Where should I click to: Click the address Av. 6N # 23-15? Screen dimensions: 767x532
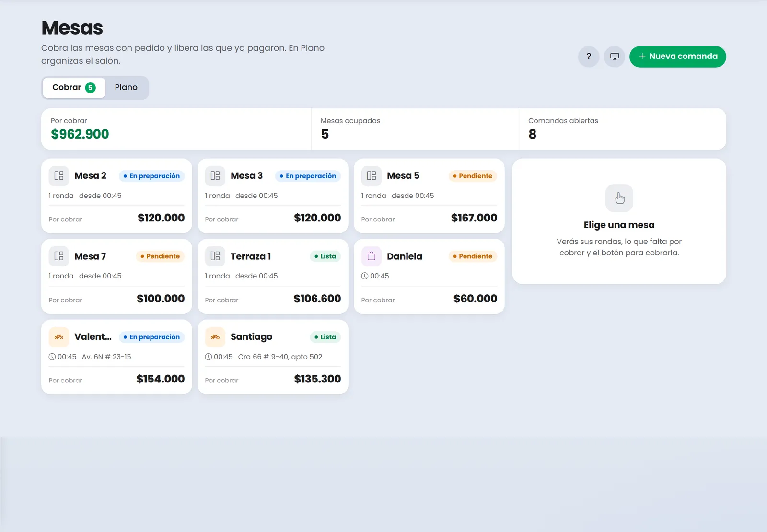coord(106,357)
